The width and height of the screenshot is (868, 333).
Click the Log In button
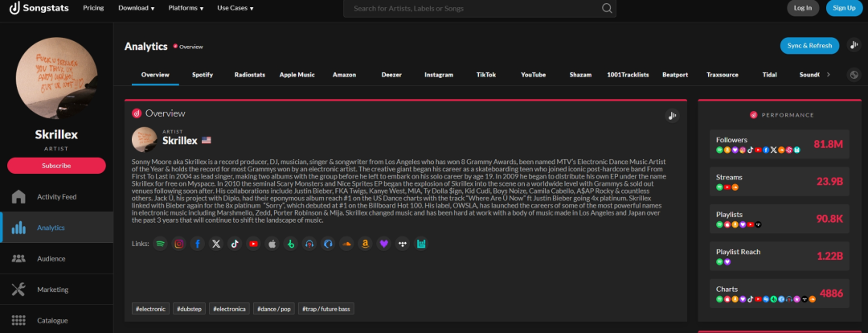[803, 8]
